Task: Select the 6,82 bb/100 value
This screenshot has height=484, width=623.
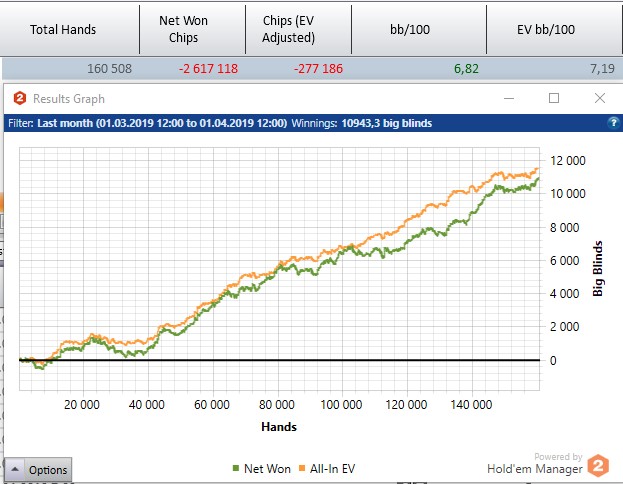Action: (x=466, y=69)
